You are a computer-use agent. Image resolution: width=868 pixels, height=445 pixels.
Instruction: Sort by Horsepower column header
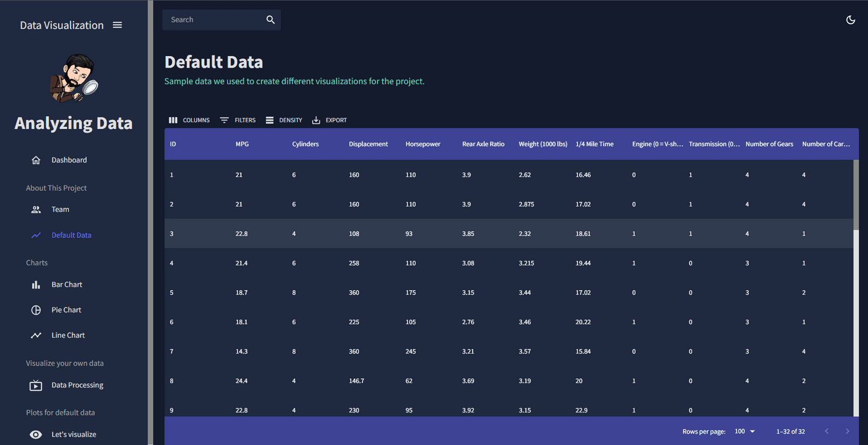pos(423,144)
